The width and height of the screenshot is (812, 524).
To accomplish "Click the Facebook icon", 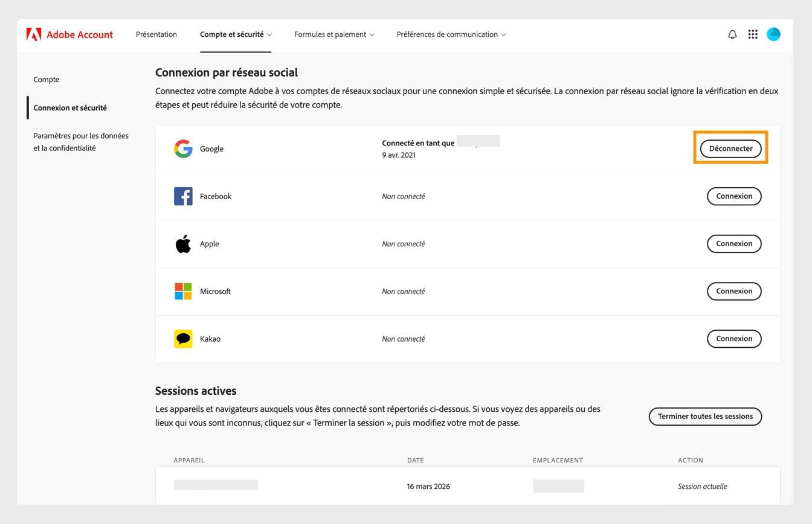I will (x=183, y=196).
